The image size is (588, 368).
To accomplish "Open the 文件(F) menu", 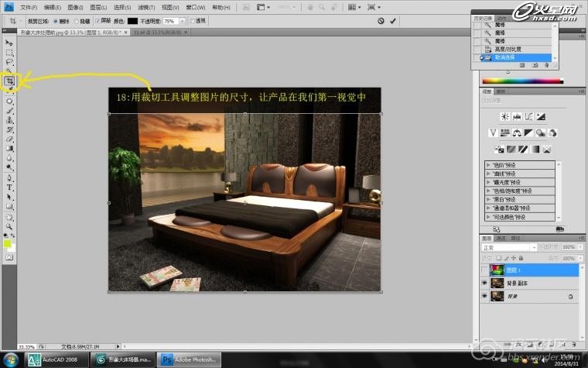I will tap(29, 8).
